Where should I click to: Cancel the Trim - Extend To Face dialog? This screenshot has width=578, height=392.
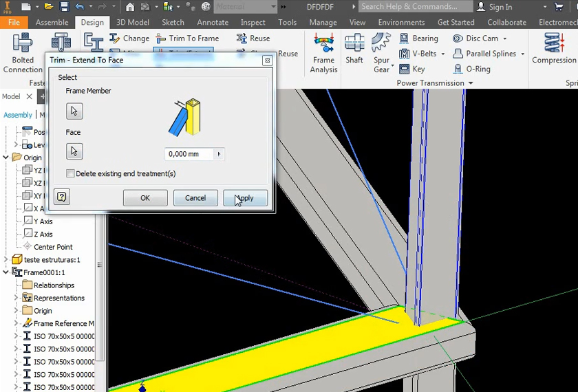pos(195,198)
